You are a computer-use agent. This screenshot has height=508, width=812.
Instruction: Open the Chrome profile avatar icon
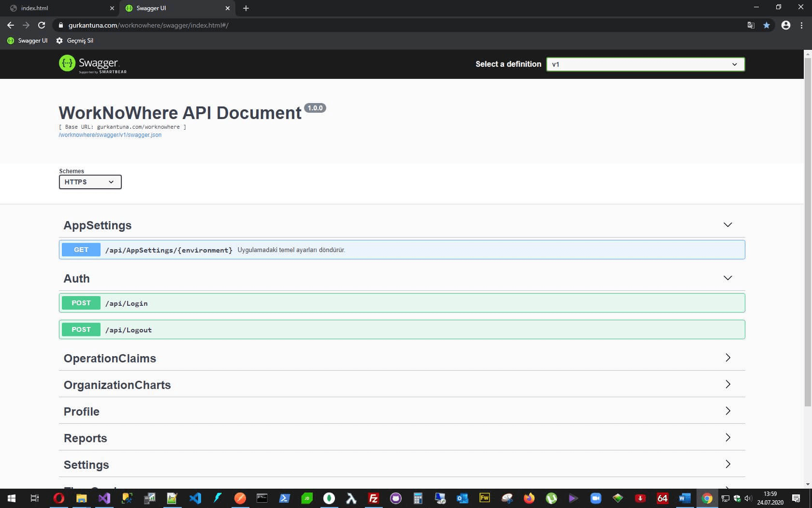tap(786, 25)
